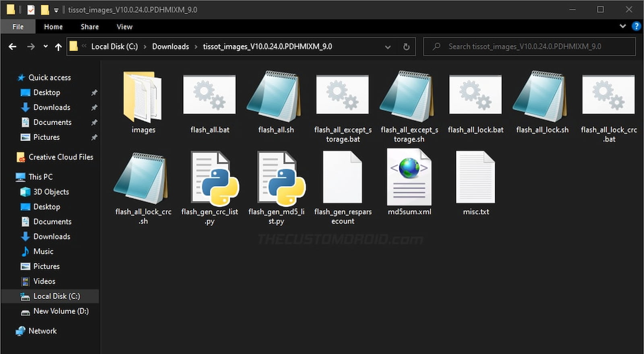Open the recent locations dropdown arrow
This screenshot has width=644, height=354.
pos(45,47)
